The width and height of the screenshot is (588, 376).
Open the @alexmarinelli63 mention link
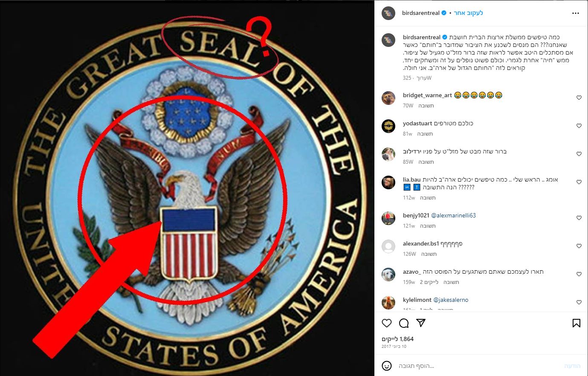(453, 215)
